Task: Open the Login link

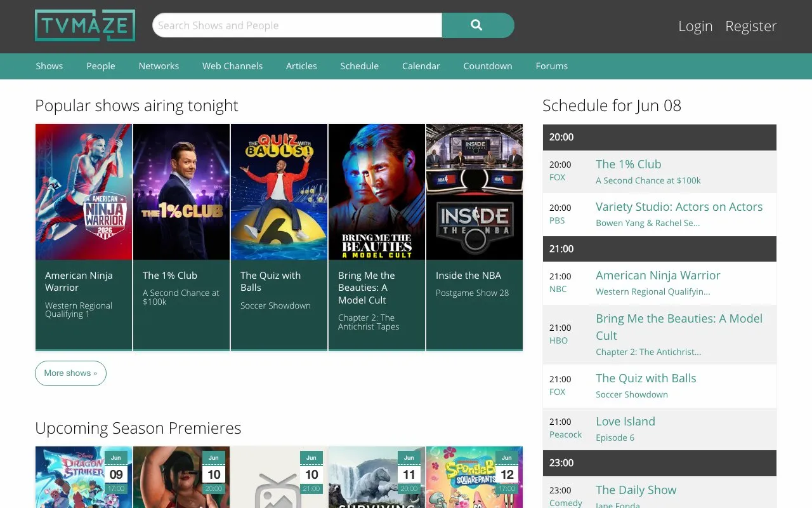Action: 695,26
